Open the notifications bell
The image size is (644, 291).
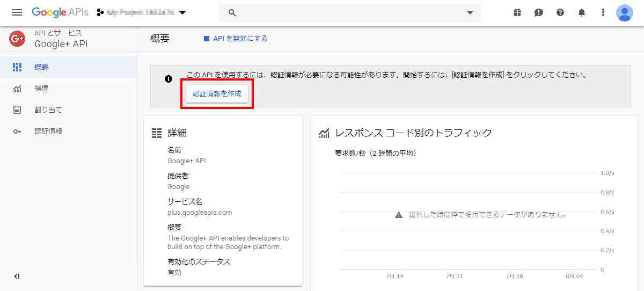[582, 12]
